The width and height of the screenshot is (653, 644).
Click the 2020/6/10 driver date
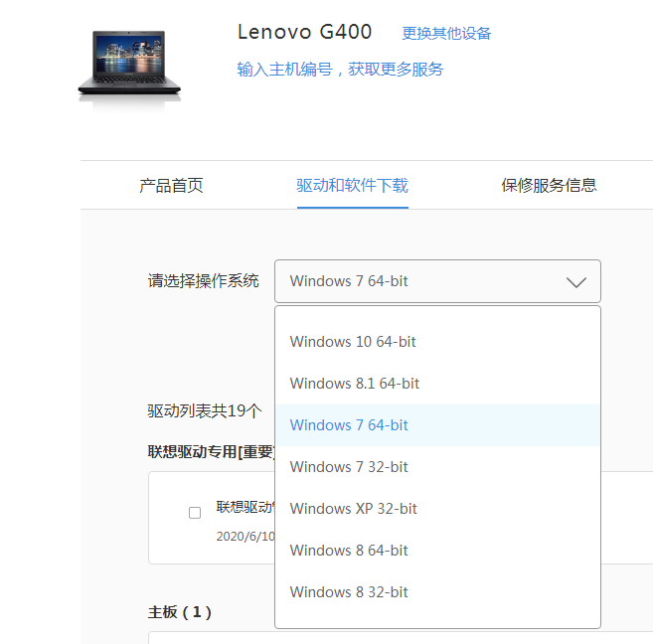[245, 537]
